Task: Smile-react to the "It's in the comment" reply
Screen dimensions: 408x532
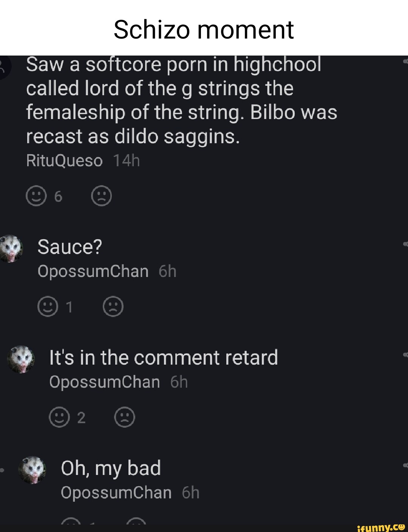Action: (x=59, y=417)
